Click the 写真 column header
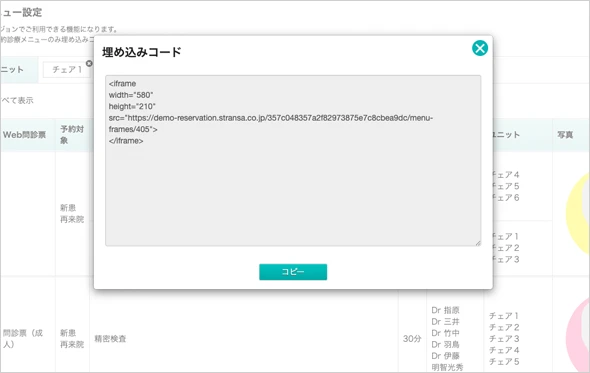Viewport: 590px width, 373px height. coord(565,135)
